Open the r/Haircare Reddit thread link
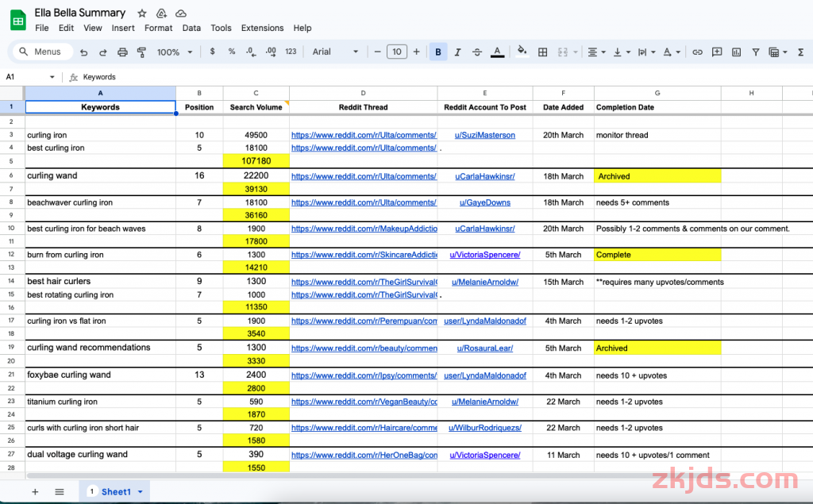 364,428
